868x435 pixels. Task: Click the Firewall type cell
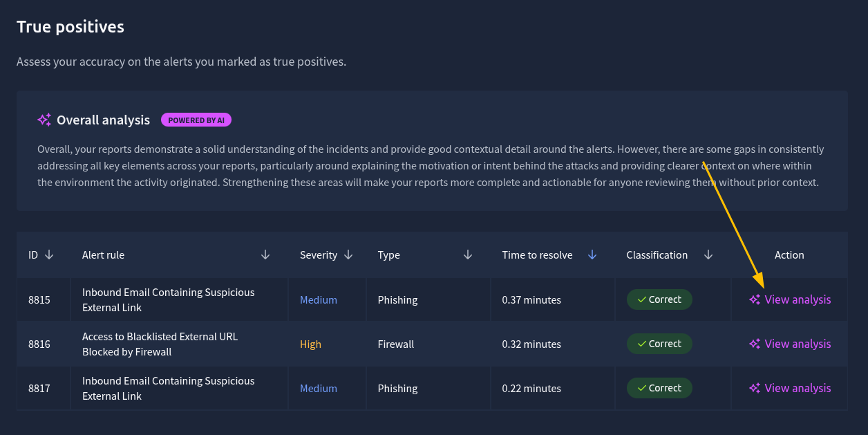(396, 344)
